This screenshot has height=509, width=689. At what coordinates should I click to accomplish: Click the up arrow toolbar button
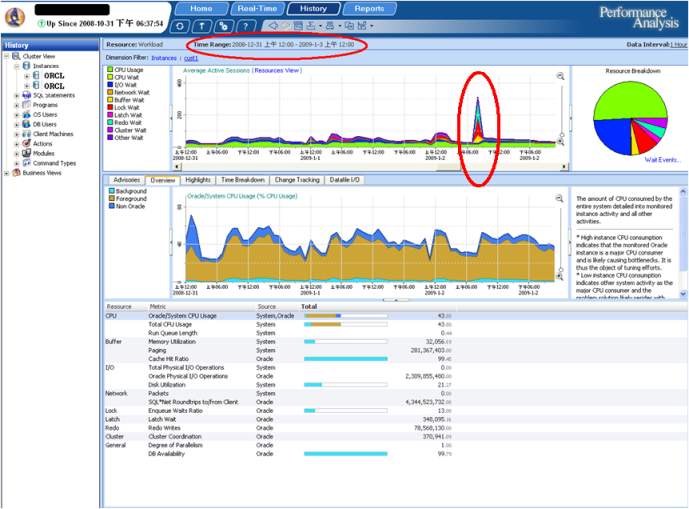[203, 25]
